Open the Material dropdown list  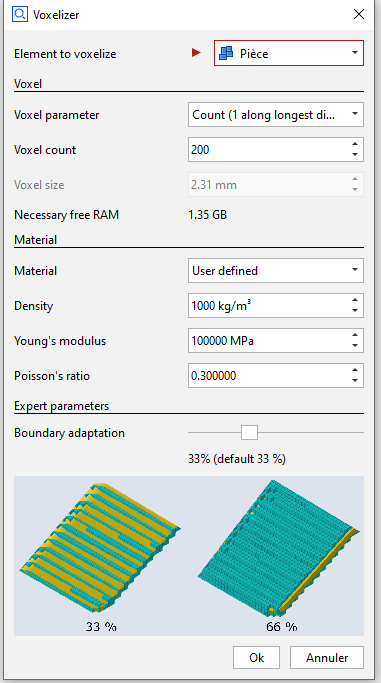click(x=276, y=270)
